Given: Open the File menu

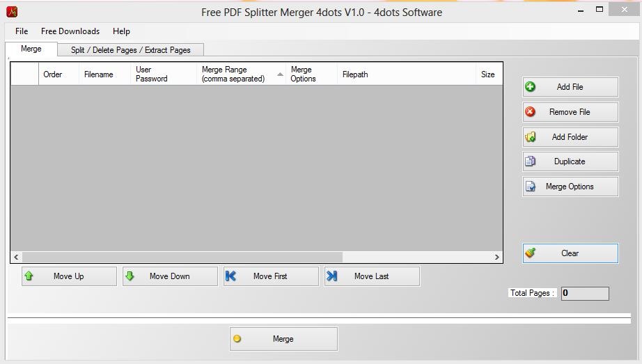Looking at the screenshot, I should click(22, 31).
